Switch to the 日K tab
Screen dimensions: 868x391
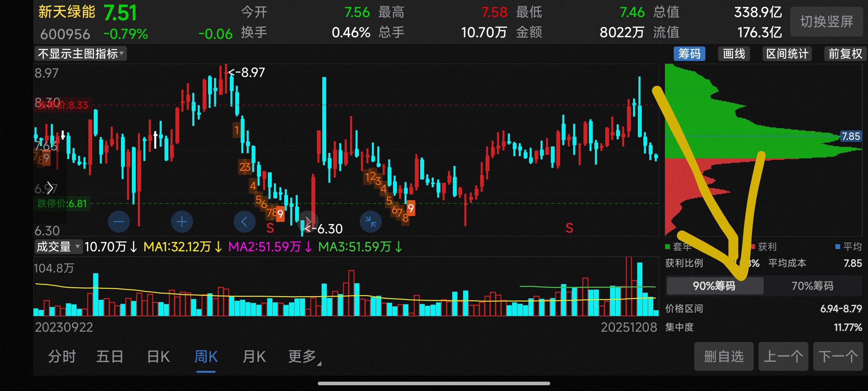click(158, 357)
